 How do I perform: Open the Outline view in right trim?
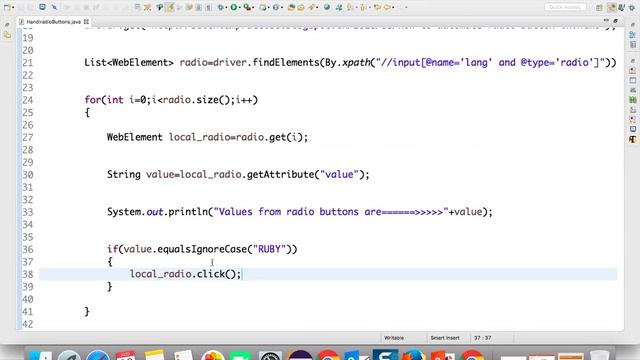point(633,35)
